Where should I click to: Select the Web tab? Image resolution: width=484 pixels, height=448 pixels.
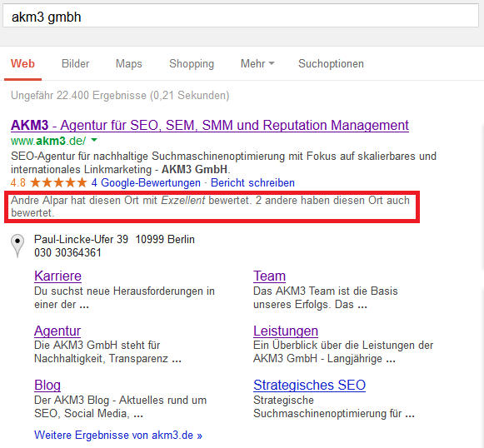coord(22,64)
